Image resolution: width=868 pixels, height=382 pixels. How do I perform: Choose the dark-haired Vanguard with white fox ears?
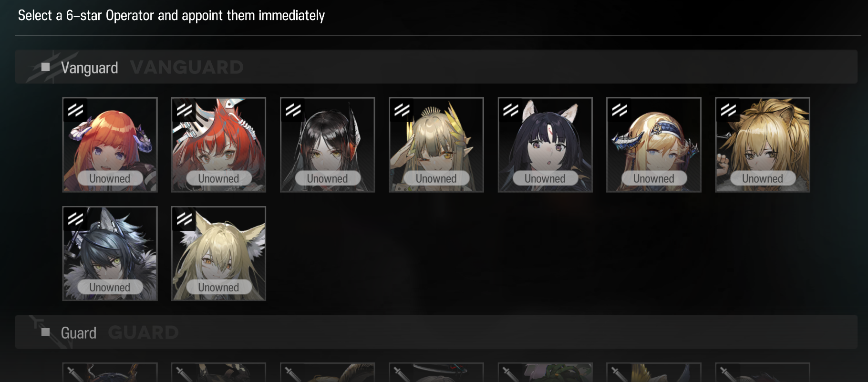(x=545, y=145)
